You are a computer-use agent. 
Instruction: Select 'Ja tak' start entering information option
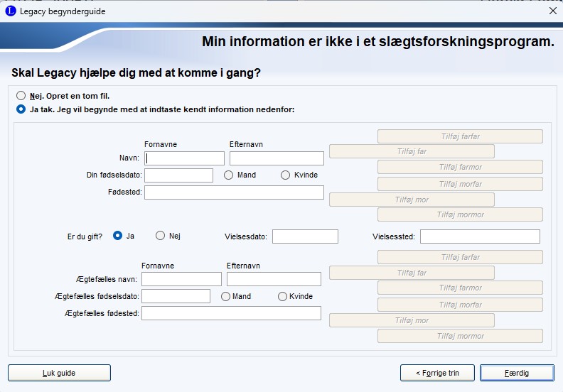(x=21, y=109)
